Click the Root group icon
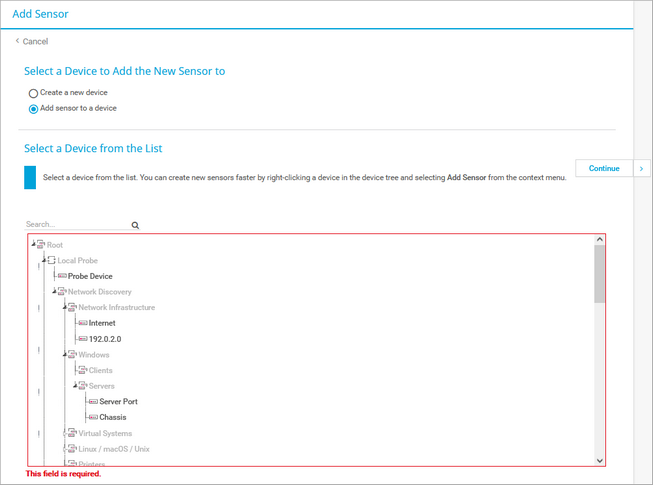 41,245
